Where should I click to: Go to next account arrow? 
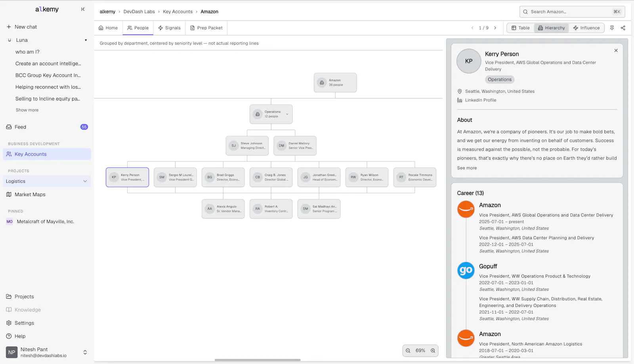point(495,28)
